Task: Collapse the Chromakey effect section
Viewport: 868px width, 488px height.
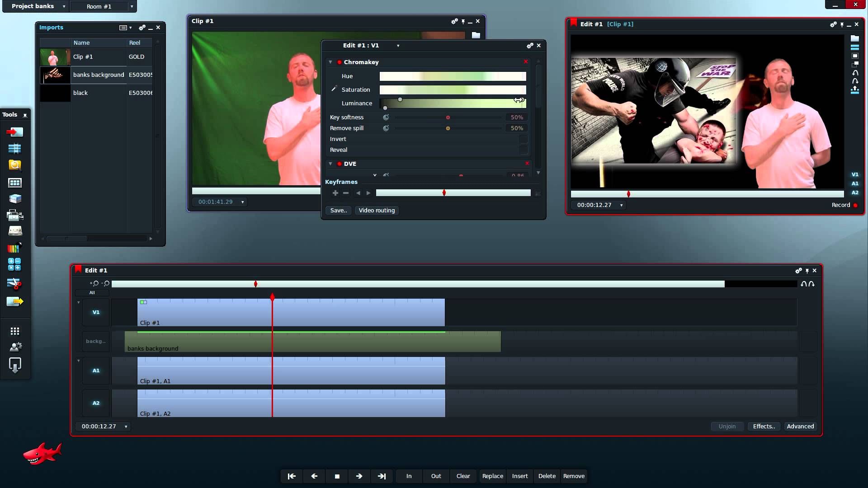Action: point(330,62)
